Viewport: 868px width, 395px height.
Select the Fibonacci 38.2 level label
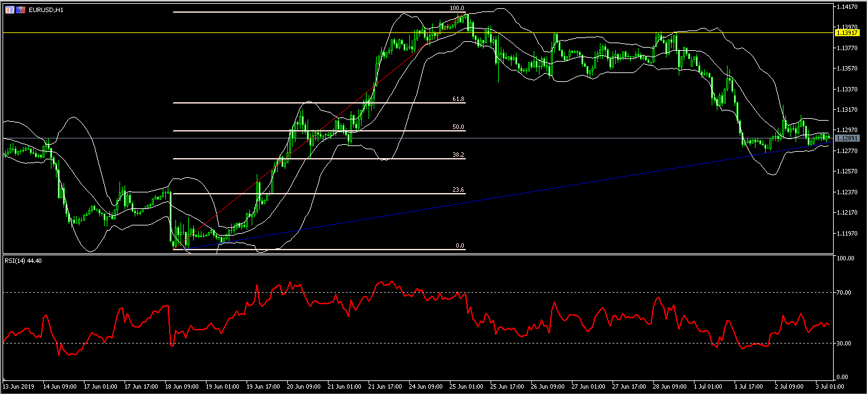(458, 154)
